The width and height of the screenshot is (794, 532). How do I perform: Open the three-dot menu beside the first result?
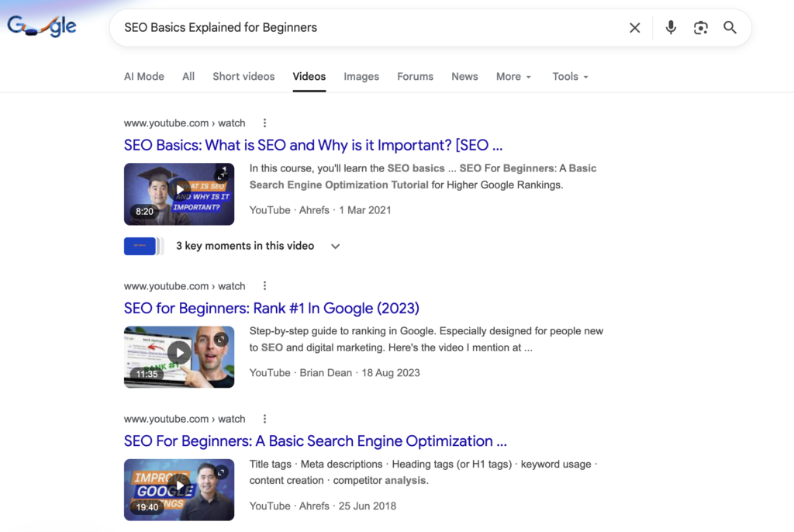pyautogui.click(x=264, y=123)
